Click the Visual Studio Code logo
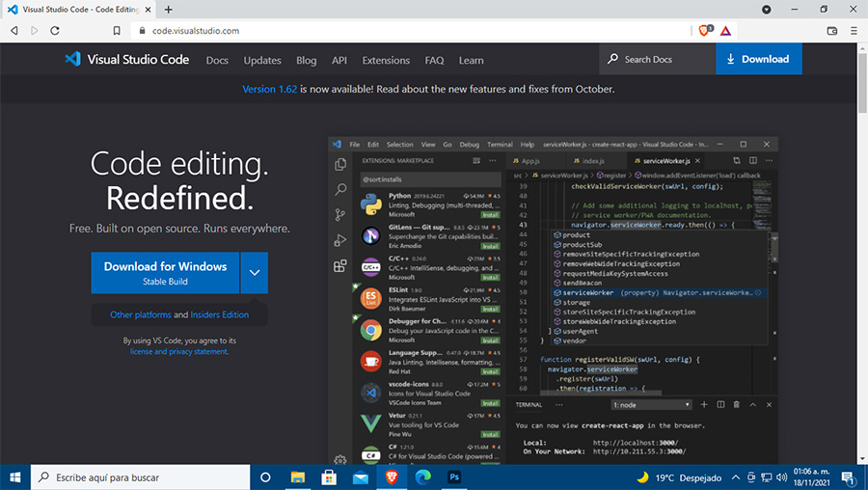 (x=126, y=59)
